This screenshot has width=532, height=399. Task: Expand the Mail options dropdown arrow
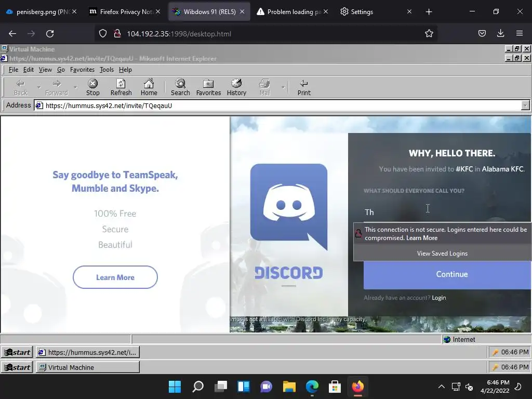(283, 87)
